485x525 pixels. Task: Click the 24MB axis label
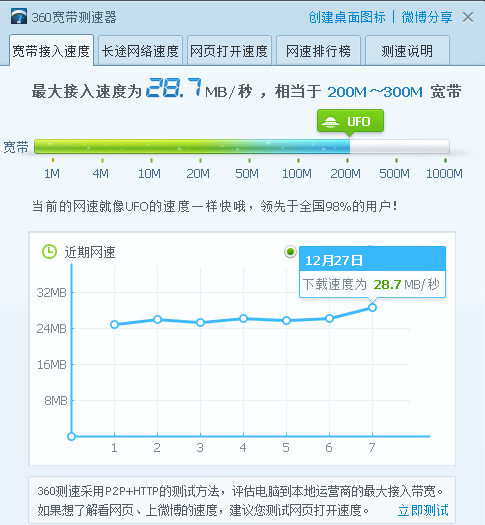52,328
